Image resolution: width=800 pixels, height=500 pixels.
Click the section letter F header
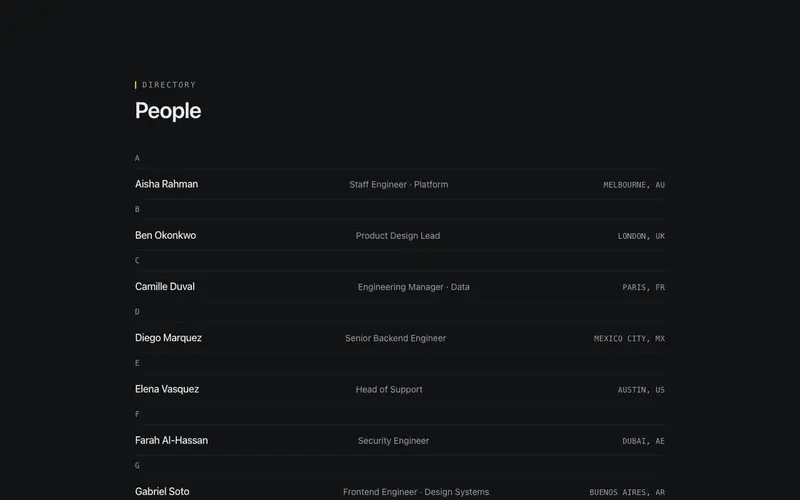137,414
